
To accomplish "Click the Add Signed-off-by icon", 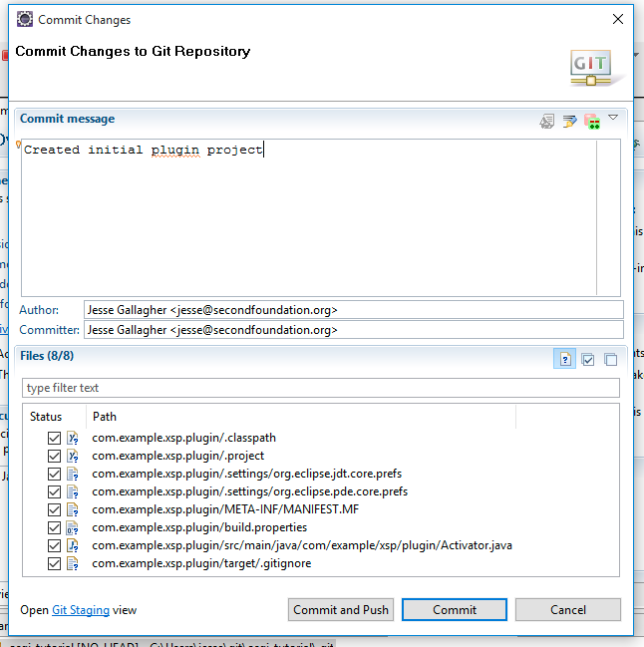I will (569, 121).
